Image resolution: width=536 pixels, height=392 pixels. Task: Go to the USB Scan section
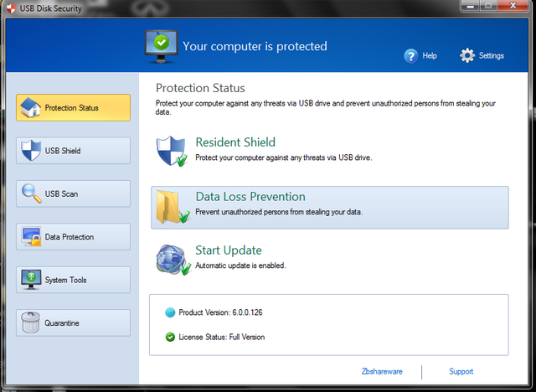point(73,193)
